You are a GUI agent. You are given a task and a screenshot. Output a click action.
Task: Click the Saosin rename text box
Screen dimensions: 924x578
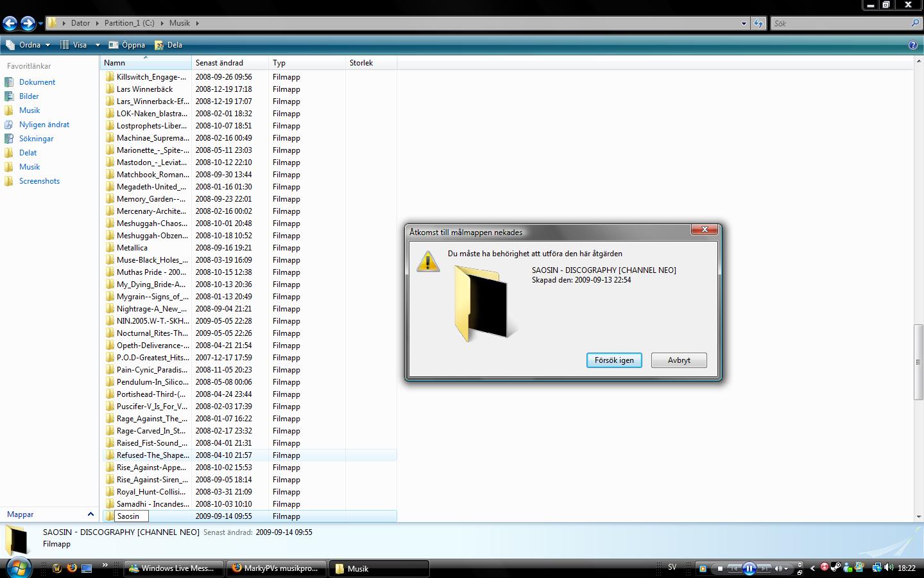pyautogui.click(x=132, y=516)
